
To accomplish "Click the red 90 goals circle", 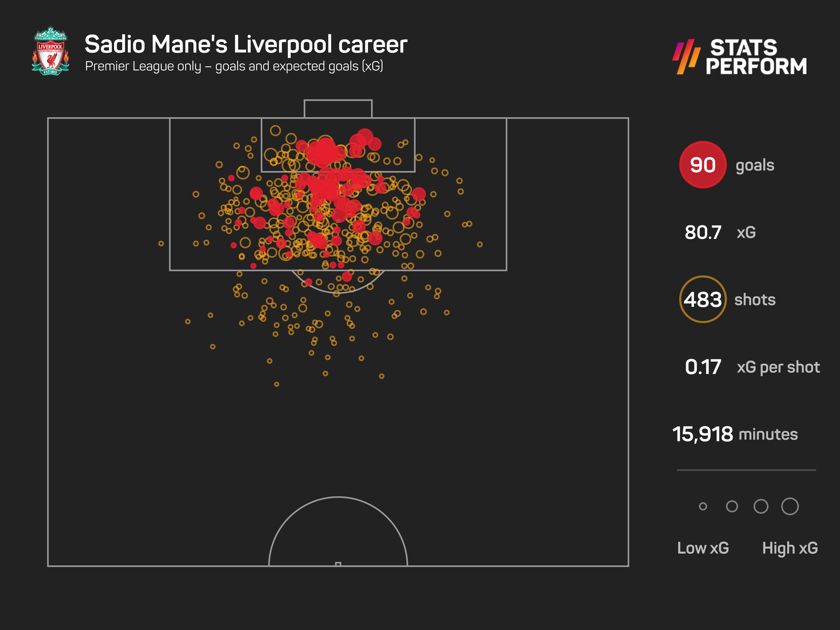I will point(702,165).
